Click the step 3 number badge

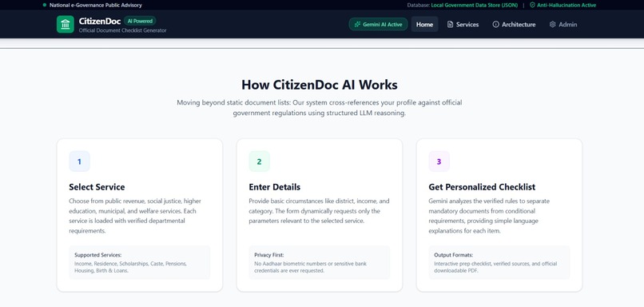[439, 161]
